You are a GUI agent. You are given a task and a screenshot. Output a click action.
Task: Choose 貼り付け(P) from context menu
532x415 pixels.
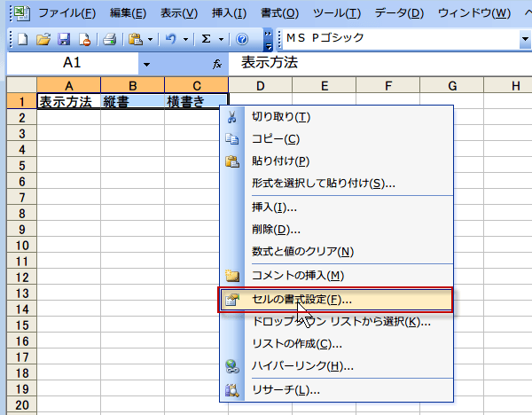coord(337,161)
